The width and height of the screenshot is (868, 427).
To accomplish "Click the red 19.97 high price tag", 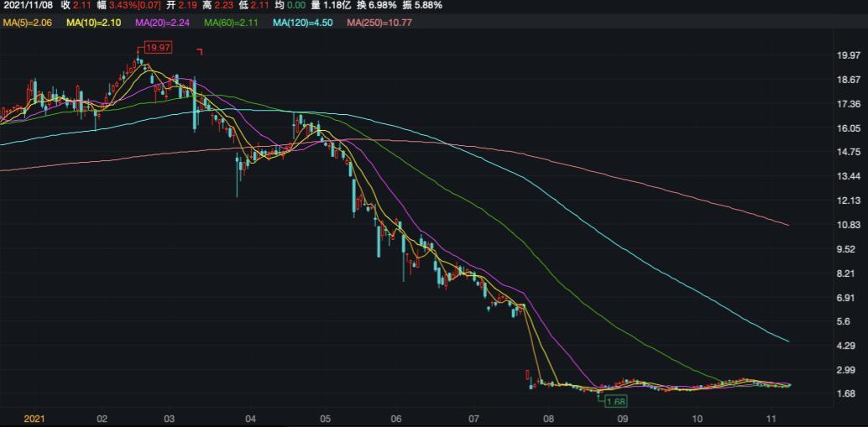I will click(158, 48).
